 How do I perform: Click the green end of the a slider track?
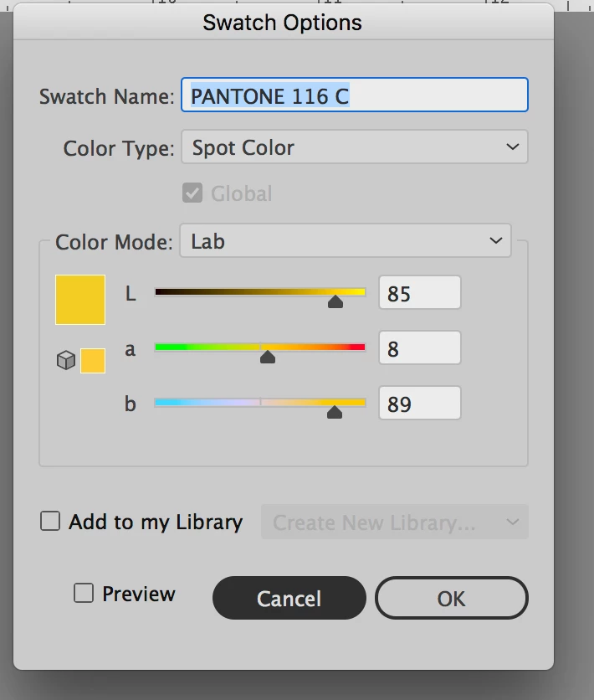point(166,347)
